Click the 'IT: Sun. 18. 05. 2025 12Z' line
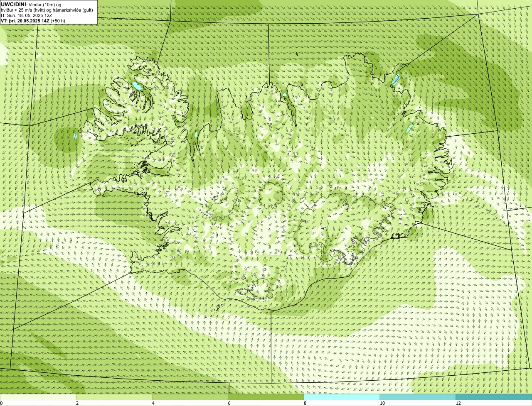Viewport: 532px width, 406px height. coord(27,15)
